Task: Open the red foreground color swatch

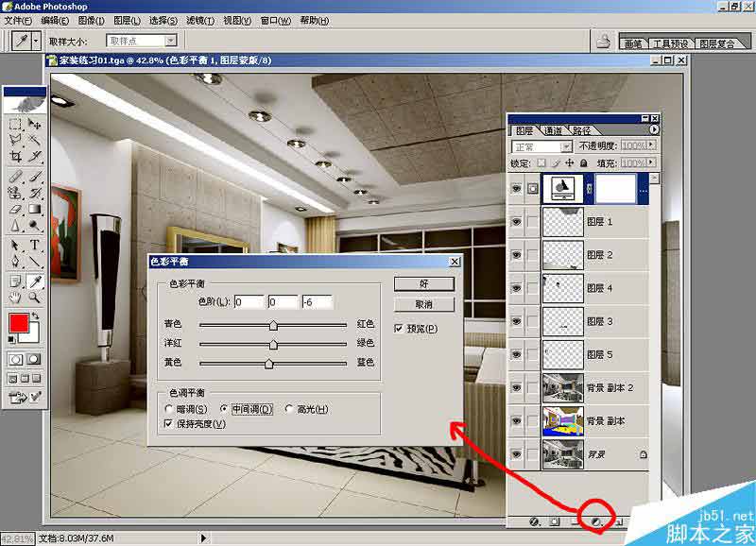Action: coord(18,323)
